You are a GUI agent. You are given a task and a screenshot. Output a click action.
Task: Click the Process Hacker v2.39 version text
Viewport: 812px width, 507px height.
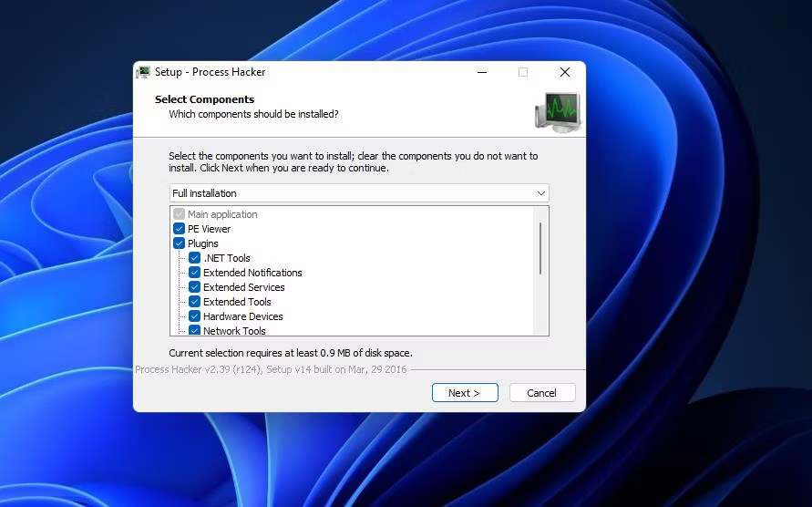tap(271, 369)
